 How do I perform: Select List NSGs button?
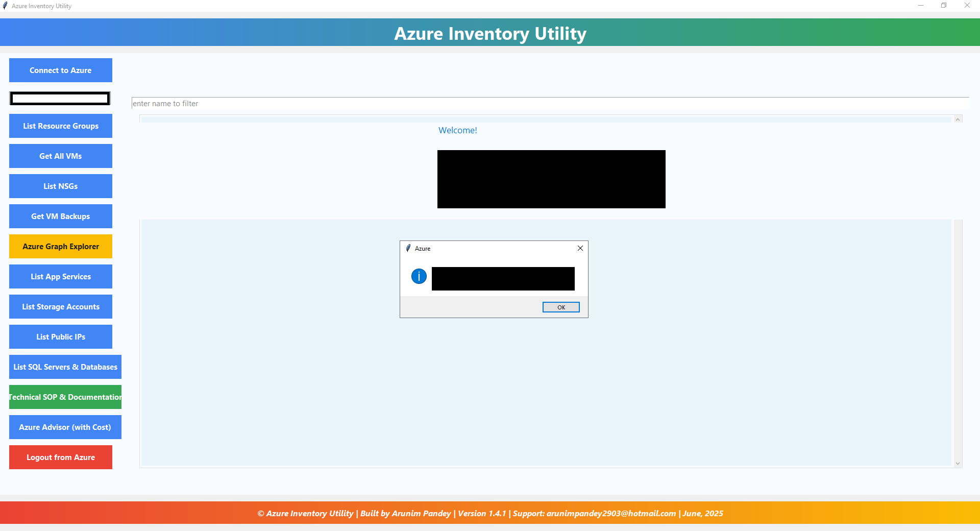pyautogui.click(x=60, y=186)
